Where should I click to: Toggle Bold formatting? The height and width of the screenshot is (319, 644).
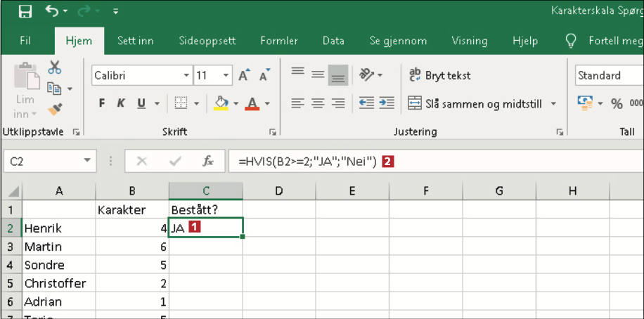[102, 103]
